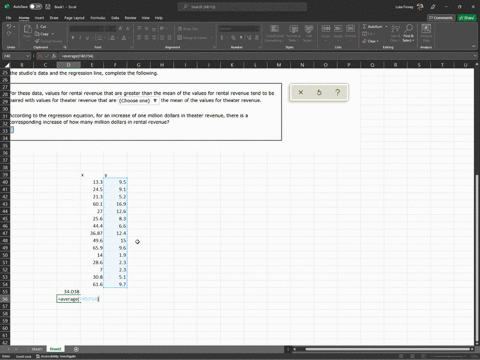
Task: Open the Clear eraser menu
Action: click(x=370, y=41)
